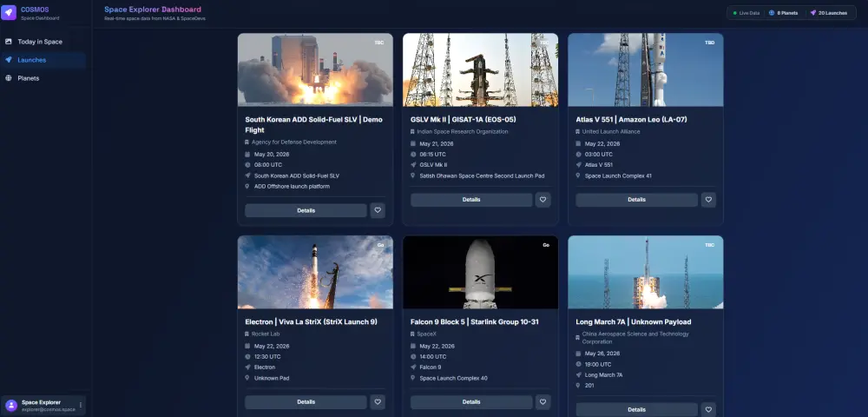Open the Today in Space page

pyautogui.click(x=43, y=42)
